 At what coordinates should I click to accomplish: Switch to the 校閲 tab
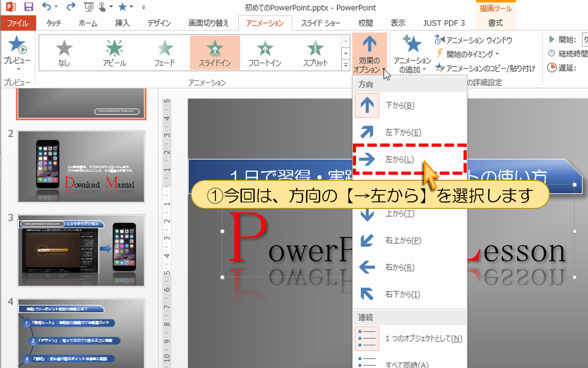click(x=365, y=23)
